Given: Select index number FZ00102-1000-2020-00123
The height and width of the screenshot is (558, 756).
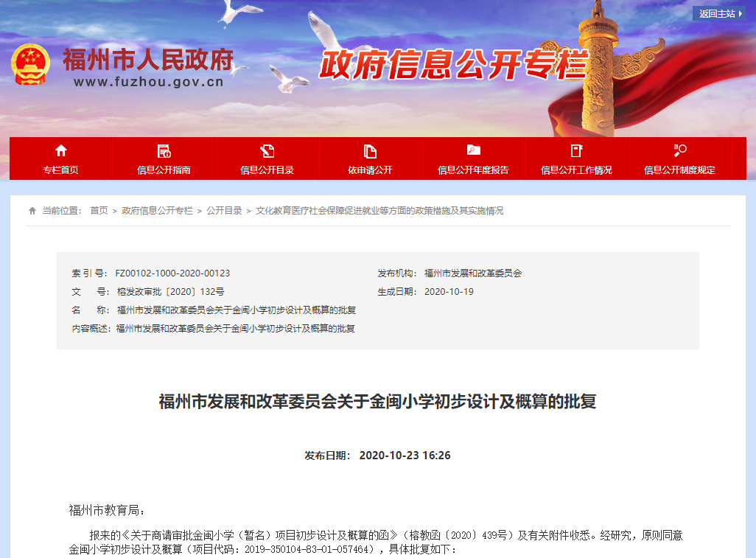Looking at the screenshot, I should [x=172, y=273].
